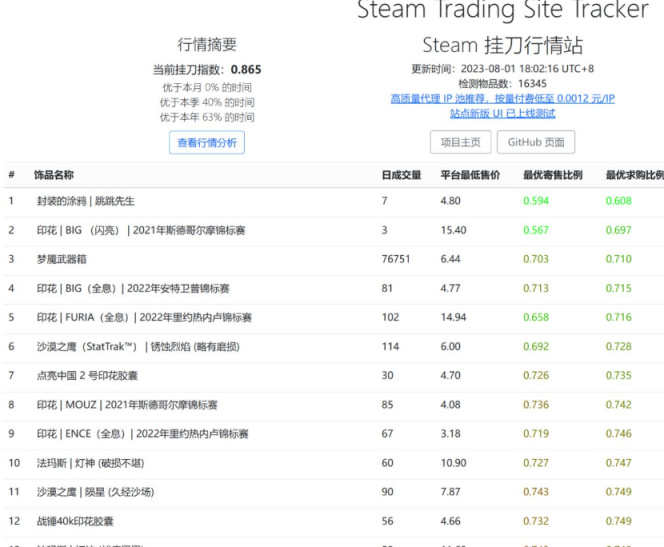
Task: Select item 封装的涂鸦 | 跳跳先生
Action: [x=86, y=201]
